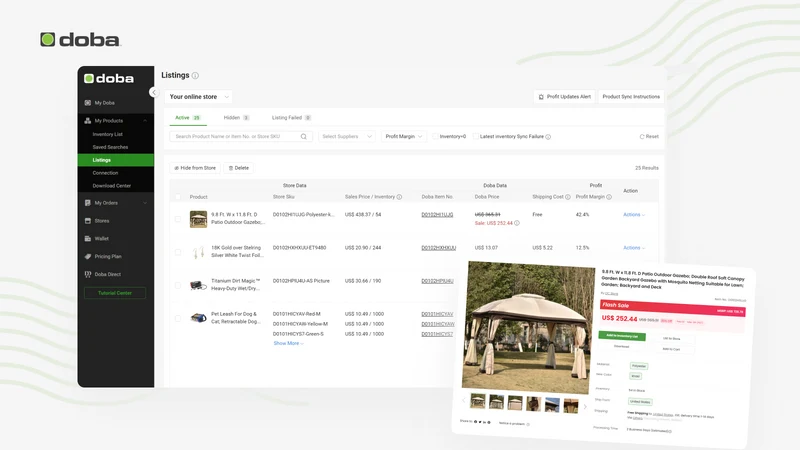The image size is (800, 450).
Task: Click info icon next to Latest Inventory Sync Failure
Action: point(548,137)
